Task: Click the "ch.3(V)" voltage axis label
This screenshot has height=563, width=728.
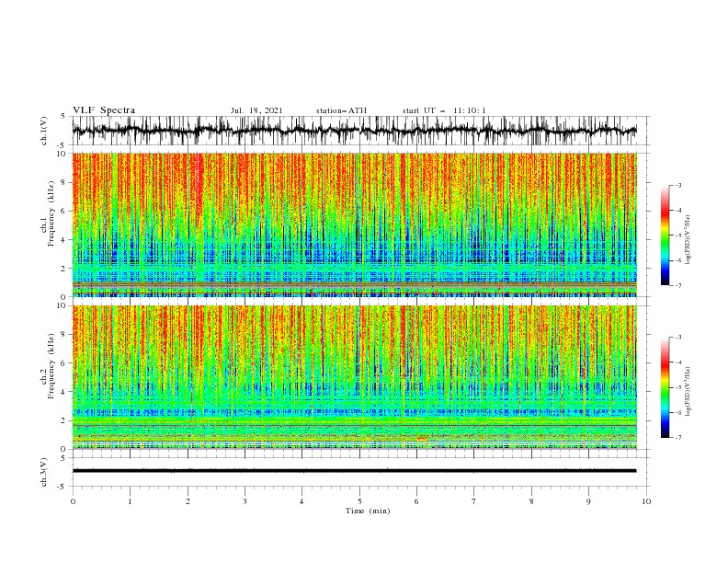Action: pos(44,472)
